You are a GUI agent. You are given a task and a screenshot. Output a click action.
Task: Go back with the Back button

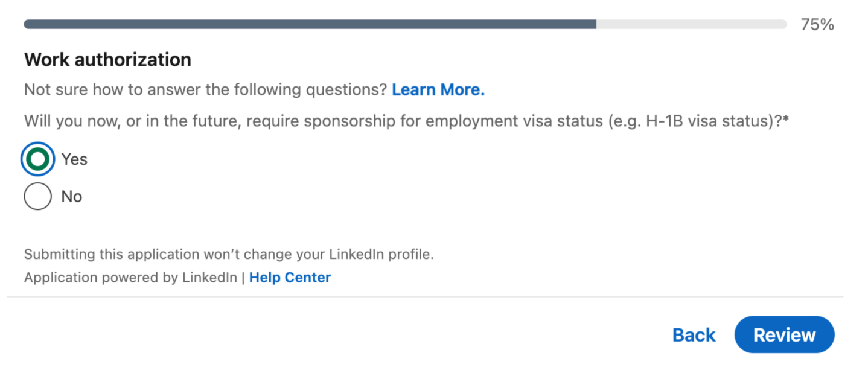(x=694, y=335)
